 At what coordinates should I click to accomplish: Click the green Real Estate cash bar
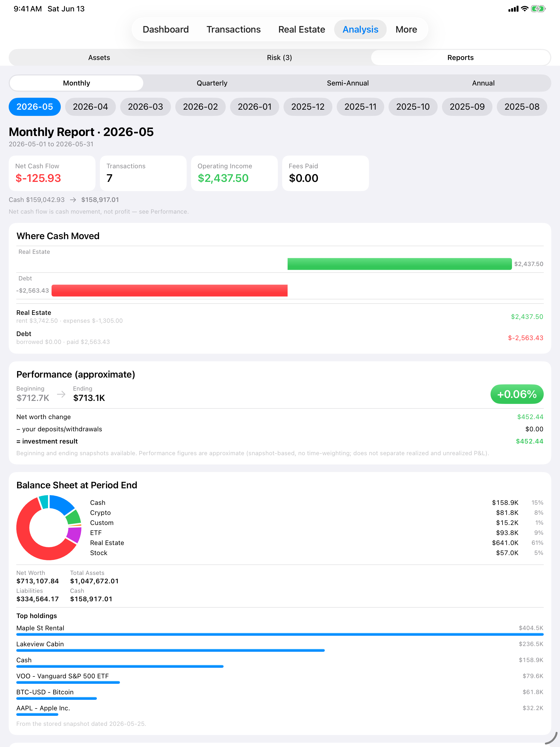tap(399, 264)
